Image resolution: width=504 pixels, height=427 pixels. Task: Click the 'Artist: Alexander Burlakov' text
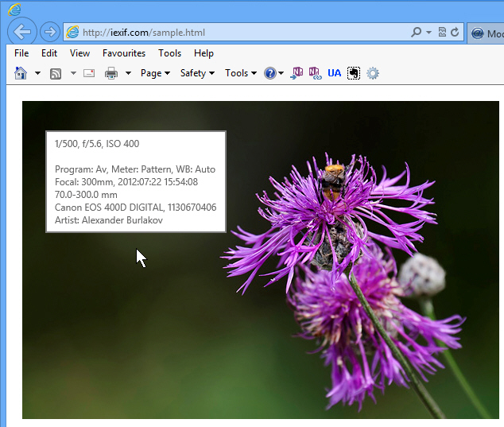point(109,220)
